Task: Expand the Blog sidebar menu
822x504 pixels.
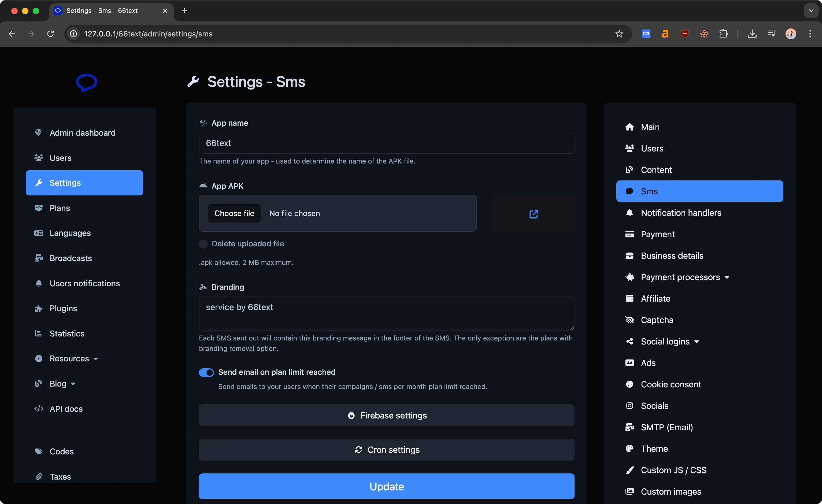Action: [x=58, y=384]
